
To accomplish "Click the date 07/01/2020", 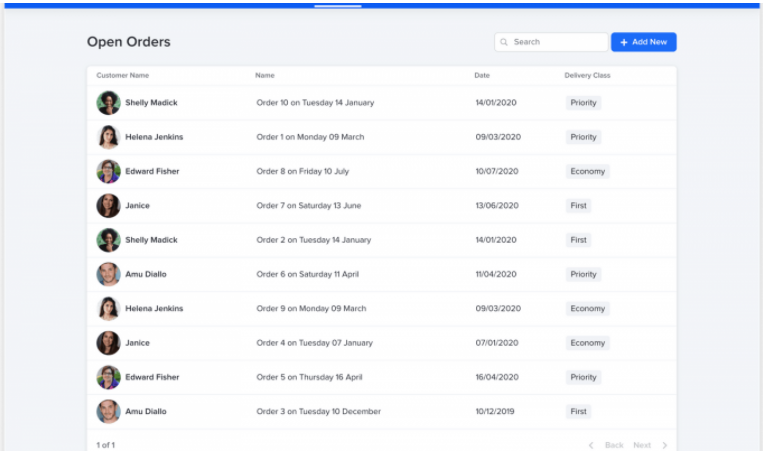I will pos(497,343).
